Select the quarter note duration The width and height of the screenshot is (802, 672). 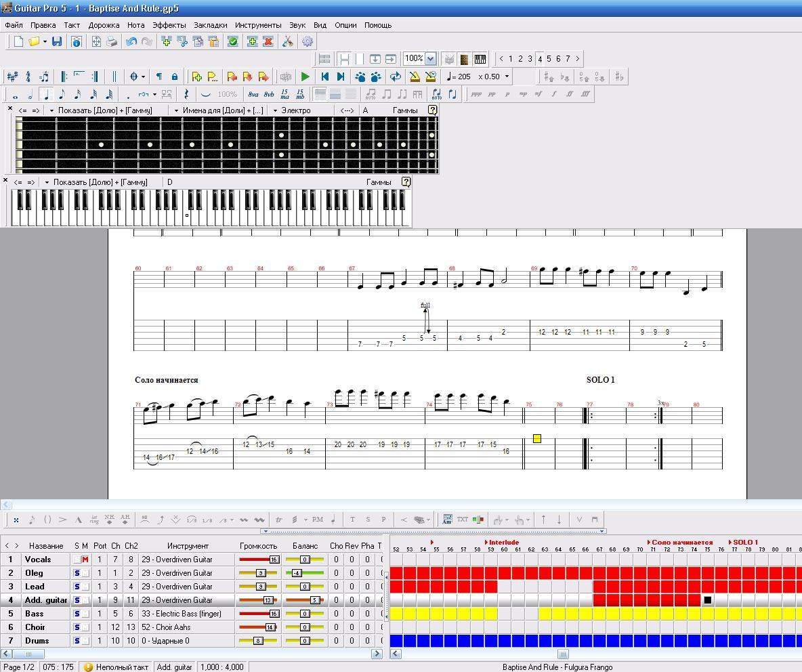(x=47, y=94)
